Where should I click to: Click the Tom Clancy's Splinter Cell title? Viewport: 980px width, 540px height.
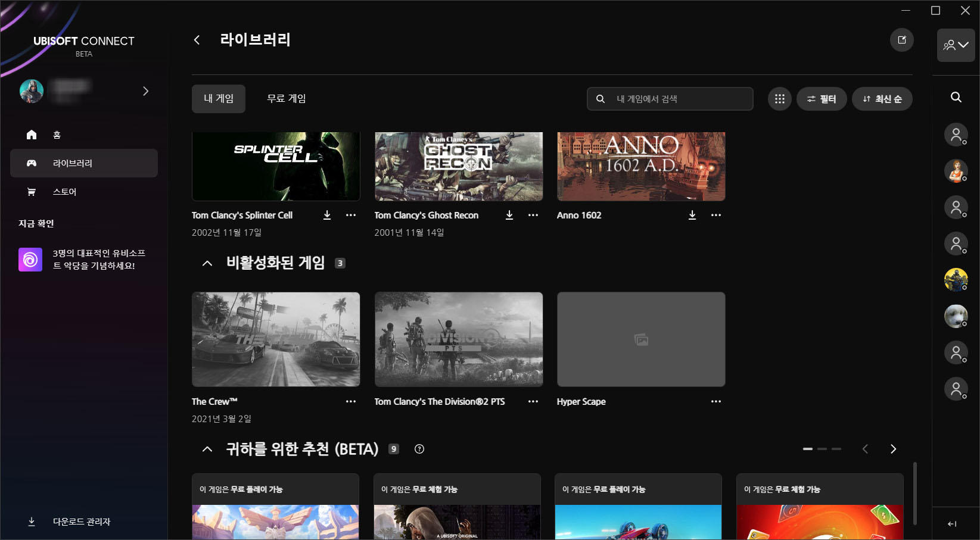coord(242,215)
